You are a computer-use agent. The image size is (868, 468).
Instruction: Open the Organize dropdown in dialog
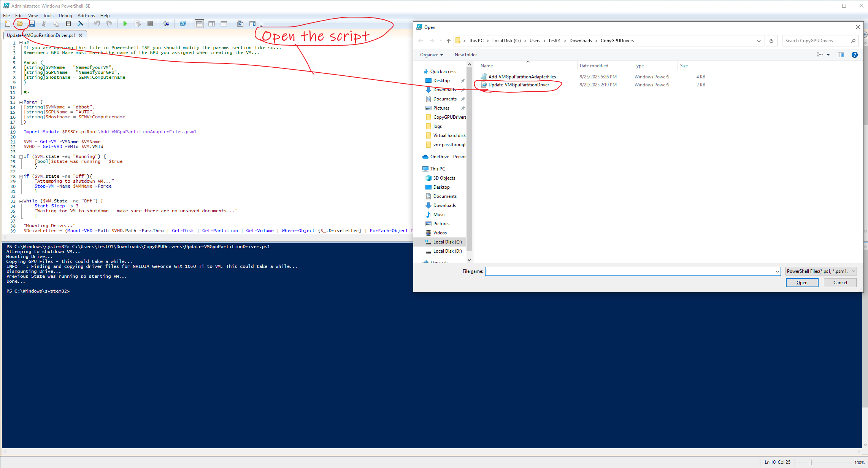click(x=431, y=55)
